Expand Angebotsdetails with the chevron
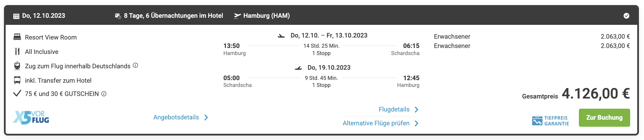Image resolution: width=644 pixels, height=140 pixels. click(x=206, y=117)
